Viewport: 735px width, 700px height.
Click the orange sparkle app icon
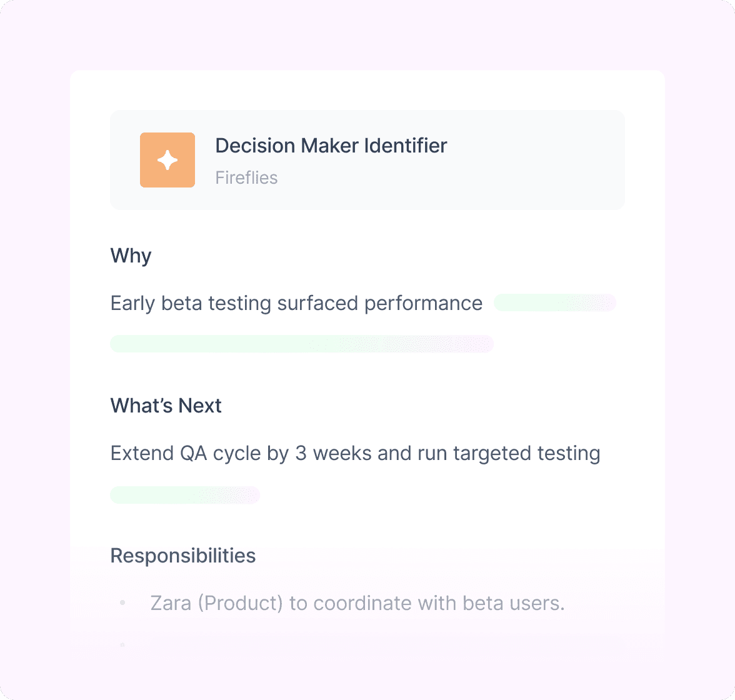click(167, 160)
